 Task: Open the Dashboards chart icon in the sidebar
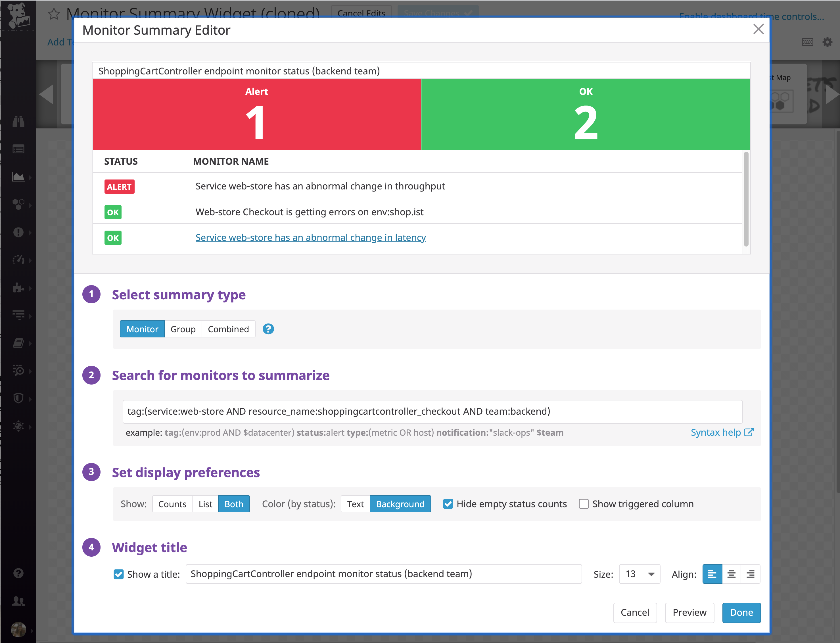tap(18, 177)
